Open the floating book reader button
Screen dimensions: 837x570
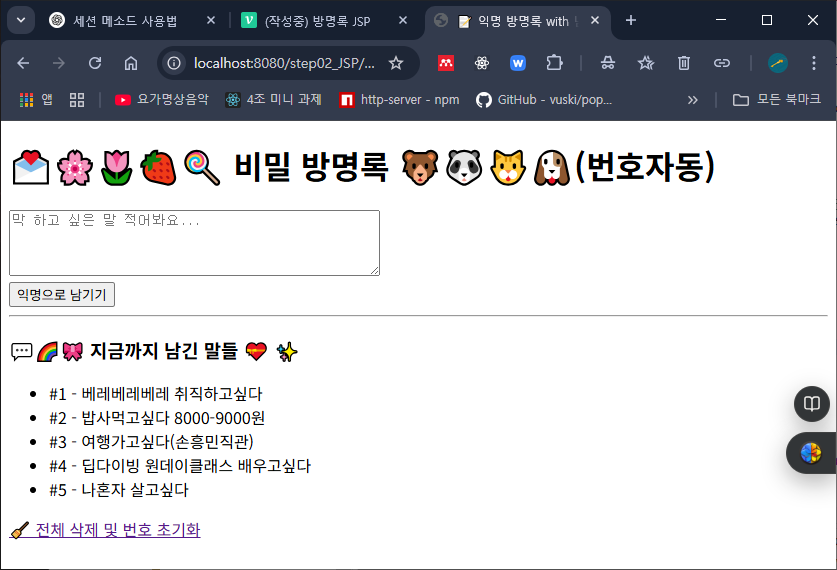coord(811,403)
